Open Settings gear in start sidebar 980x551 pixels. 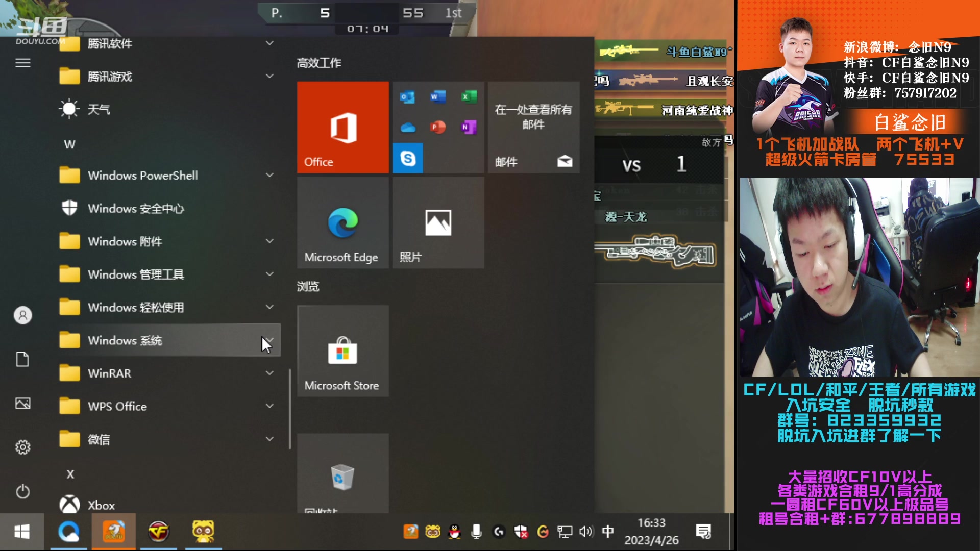[22, 447]
